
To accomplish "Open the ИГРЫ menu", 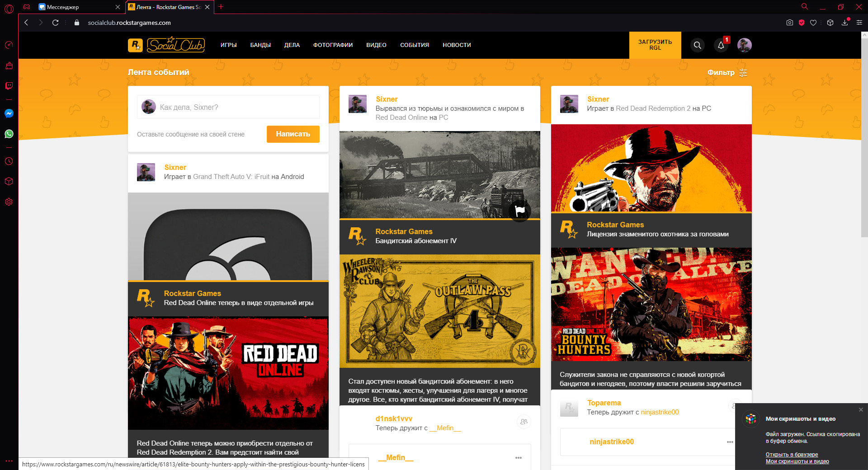I will (x=229, y=45).
